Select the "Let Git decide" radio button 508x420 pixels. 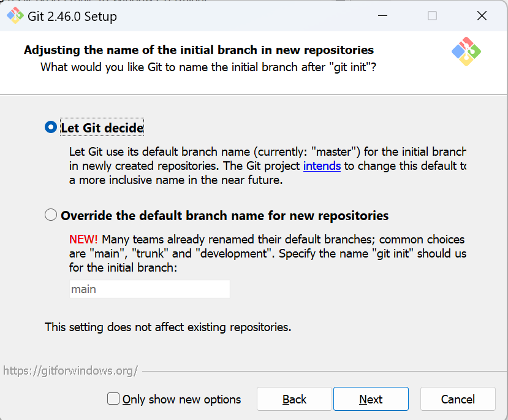[x=51, y=127]
